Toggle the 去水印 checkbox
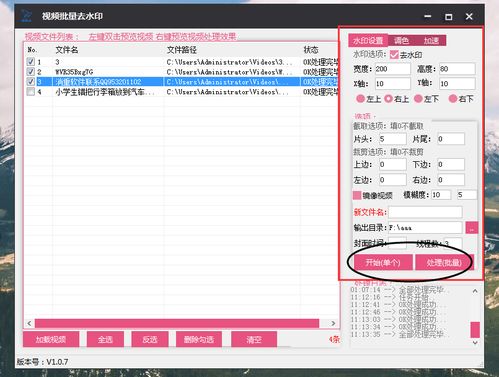This screenshot has width=499, height=377. pos(394,55)
